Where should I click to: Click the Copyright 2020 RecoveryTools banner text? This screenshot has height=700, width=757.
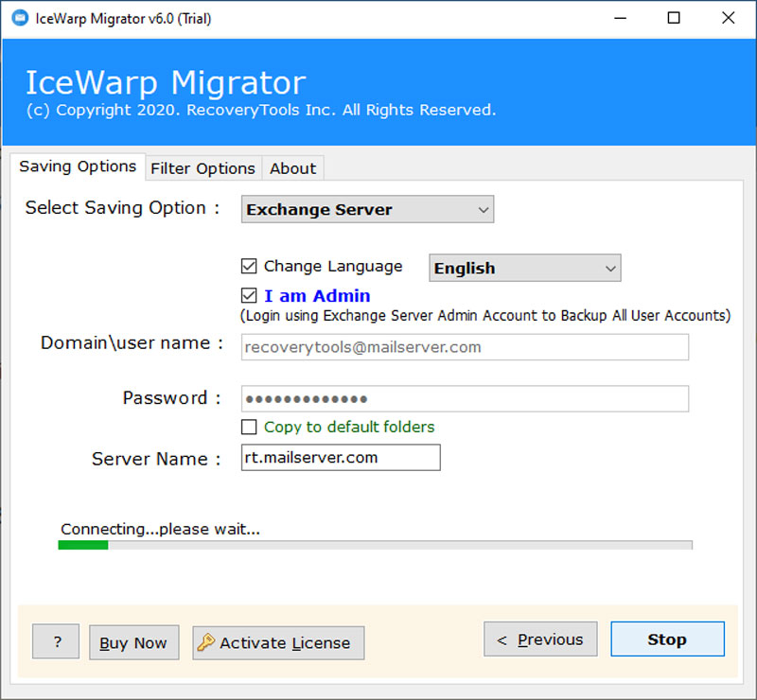click(x=261, y=110)
